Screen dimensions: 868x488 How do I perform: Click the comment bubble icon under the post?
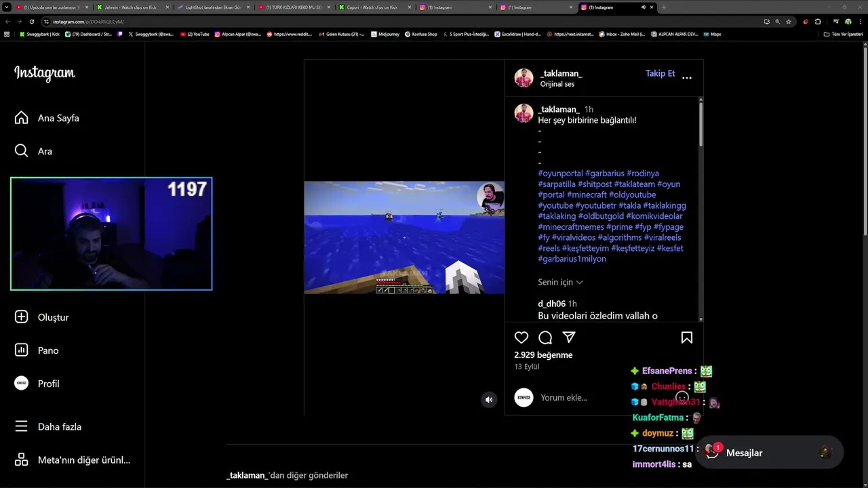pos(545,338)
